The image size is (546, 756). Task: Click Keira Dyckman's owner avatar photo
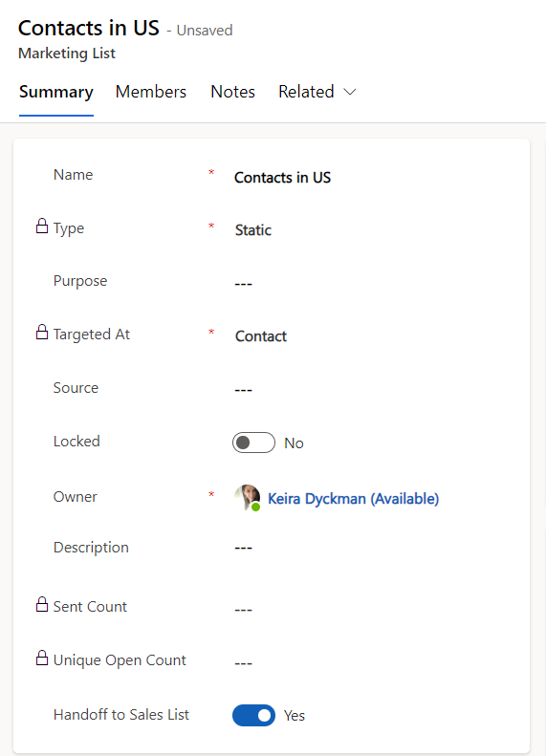click(247, 497)
